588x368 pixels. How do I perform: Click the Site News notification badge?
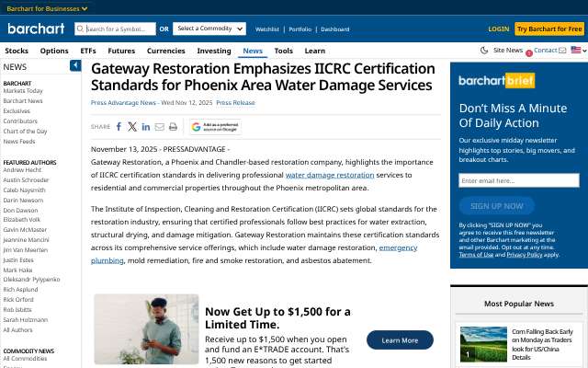tap(529, 53)
